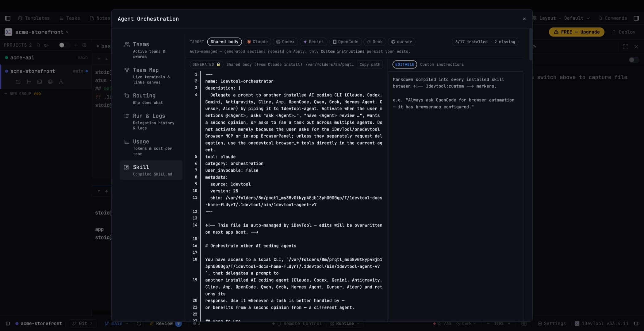Toggle the right sidebar panel icon
This screenshot has width=644, height=331.
click(x=636, y=18)
